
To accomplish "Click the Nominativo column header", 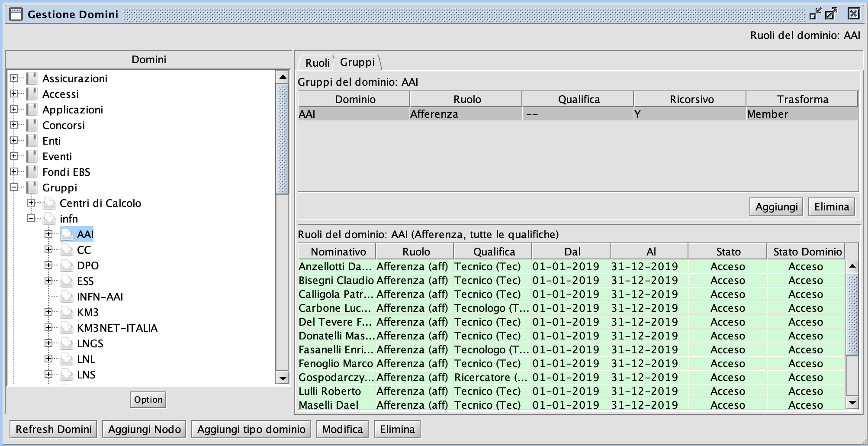I will 338,252.
